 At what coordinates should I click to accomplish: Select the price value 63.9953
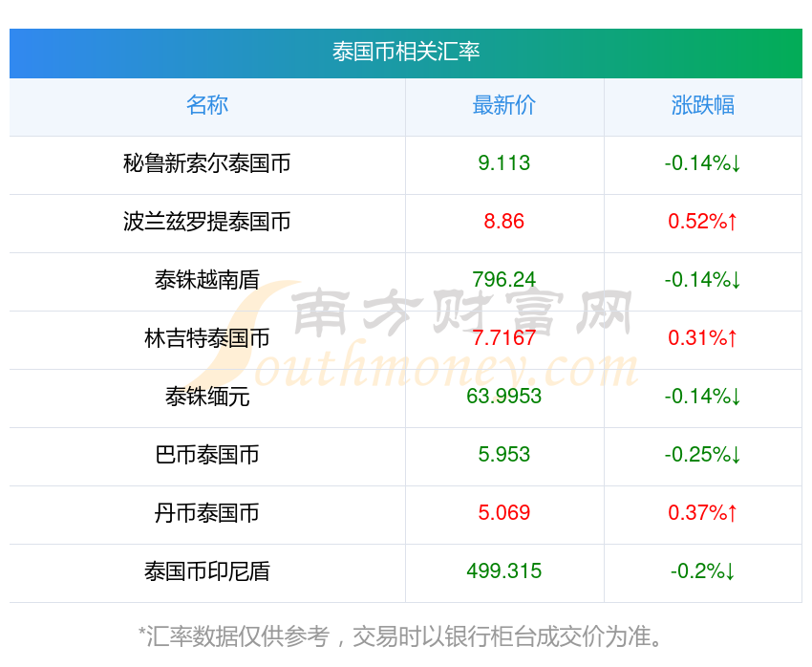click(503, 397)
